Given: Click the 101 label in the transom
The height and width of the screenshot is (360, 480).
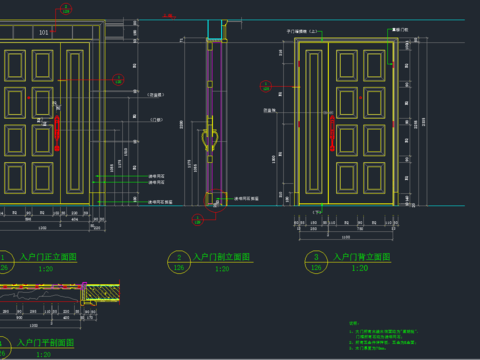Looking at the screenshot, I should 44,32.
